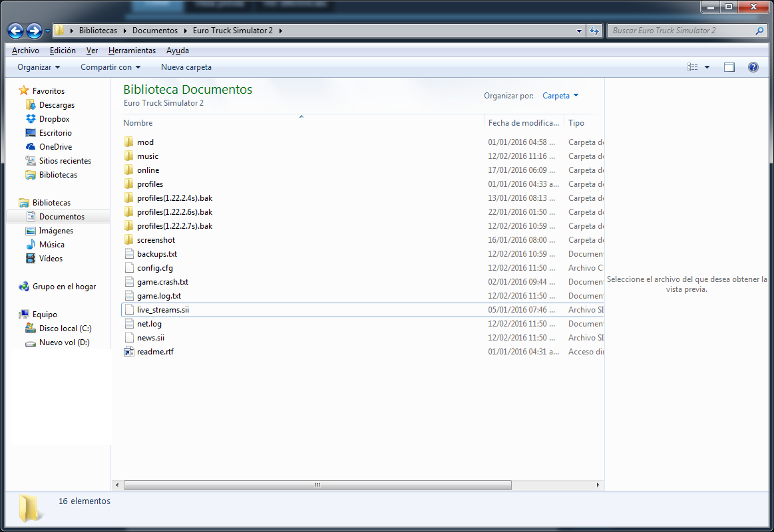
Task: Open OneDrive in Favorites
Action: coord(55,146)
